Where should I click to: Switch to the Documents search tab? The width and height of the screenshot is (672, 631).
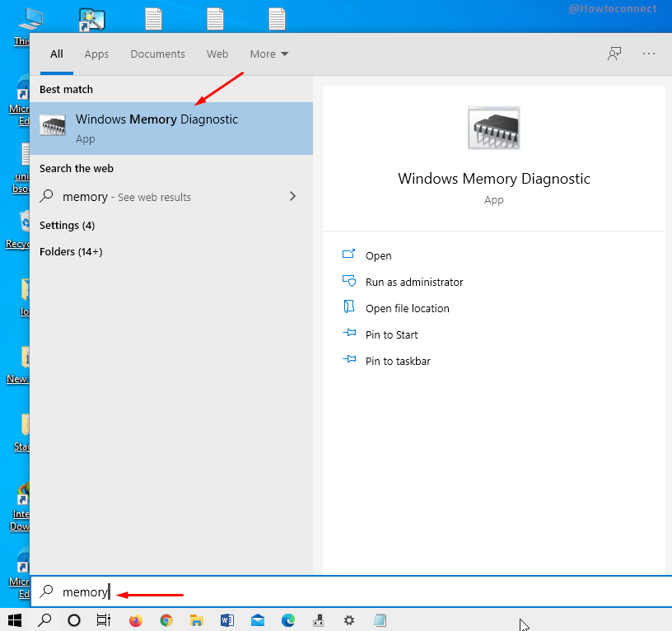(x=158, y=54)
